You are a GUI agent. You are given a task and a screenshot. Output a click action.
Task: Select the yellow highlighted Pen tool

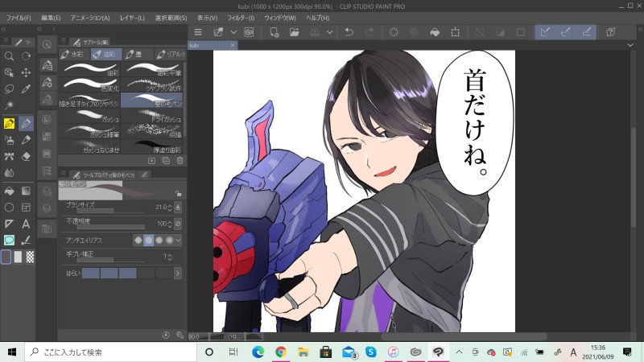point(9,123)
